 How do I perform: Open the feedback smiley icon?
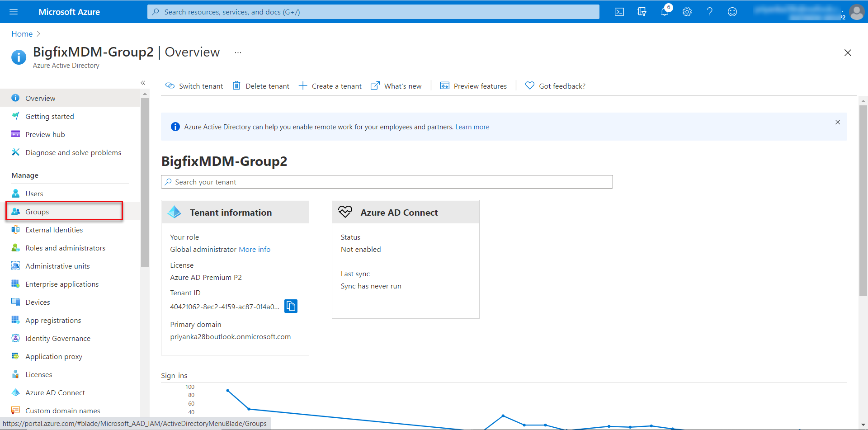tap(732, 12)
